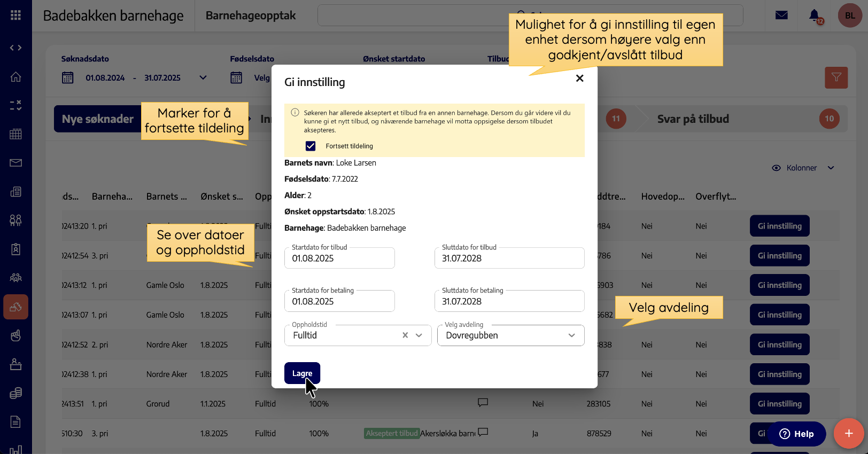The image size is (868, 454).
Task: Click Gi innstilling in the first row
Action: 779,226
